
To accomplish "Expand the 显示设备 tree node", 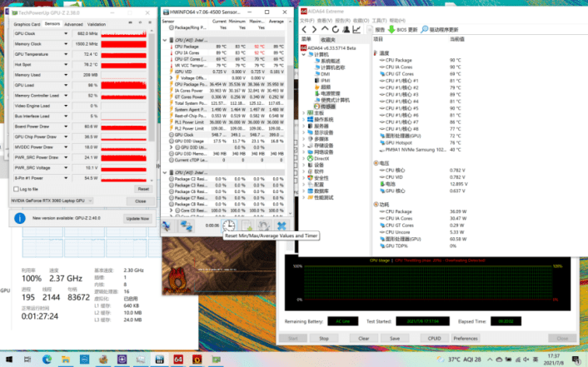I will click(x=304, y=132).
